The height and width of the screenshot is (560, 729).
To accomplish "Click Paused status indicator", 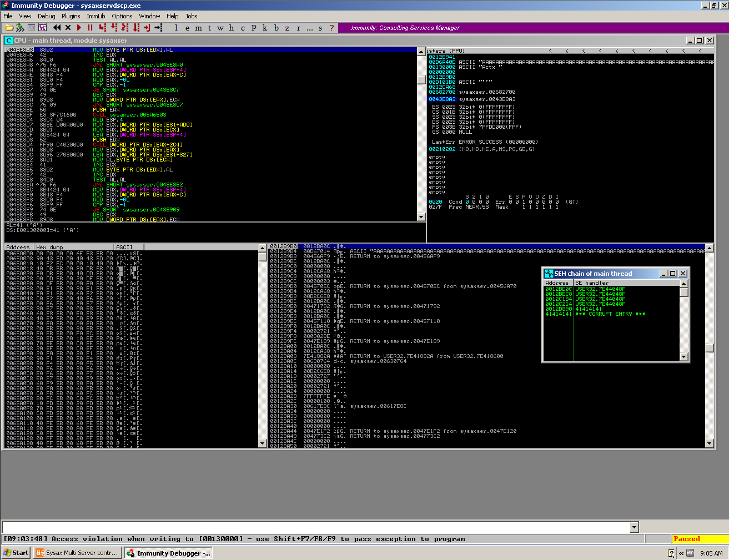I will click(700, 539).
